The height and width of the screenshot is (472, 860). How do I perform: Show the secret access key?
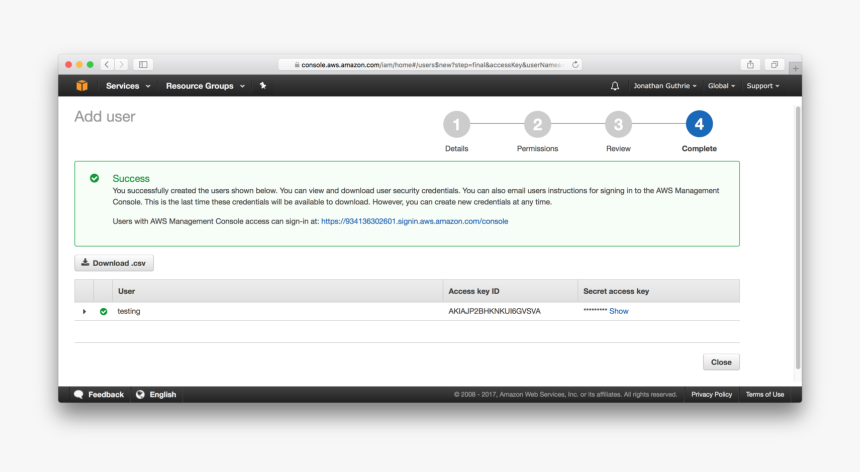[619, 311]
